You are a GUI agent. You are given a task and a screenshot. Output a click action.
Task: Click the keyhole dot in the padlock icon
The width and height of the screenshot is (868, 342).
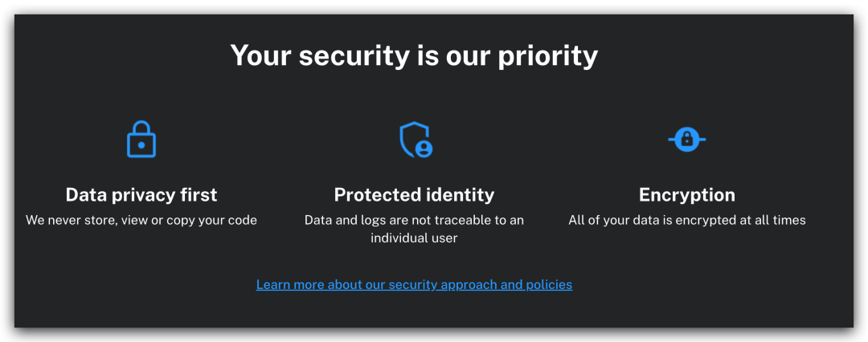tap(141, 145)
